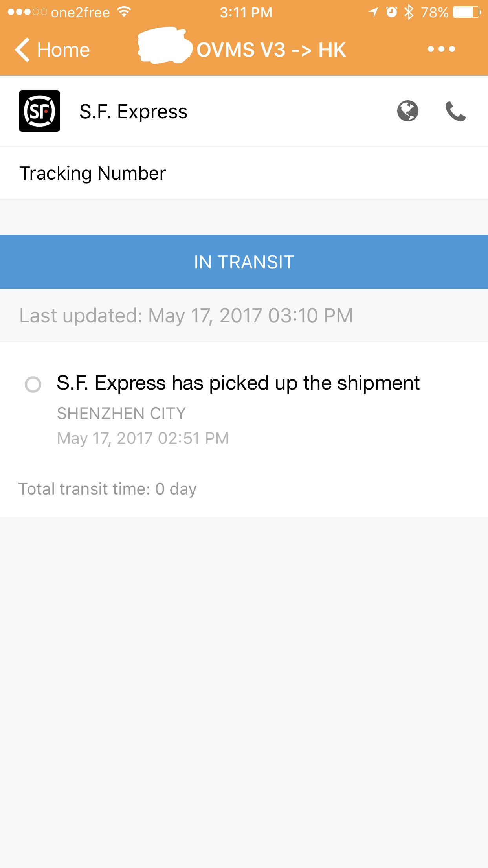
Task: Tap the OVMS V3 -> HK title
Action: pyautogui.click(x=271, y=50)
